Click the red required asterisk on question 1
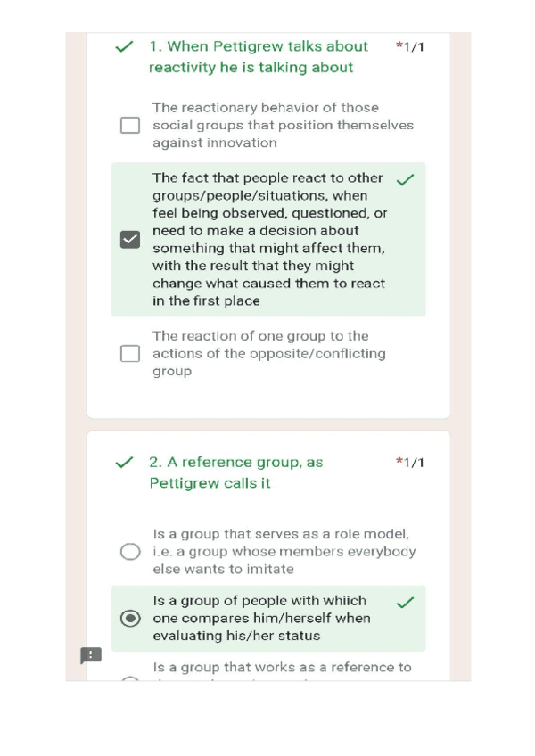The image size is (535, 756). coord(399,45)
